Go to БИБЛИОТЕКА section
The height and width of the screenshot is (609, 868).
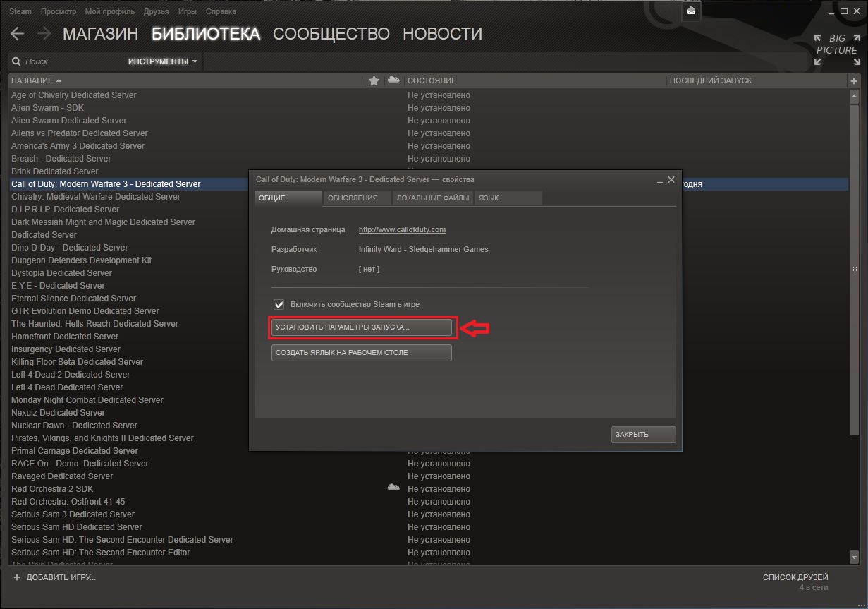[206, 34]
